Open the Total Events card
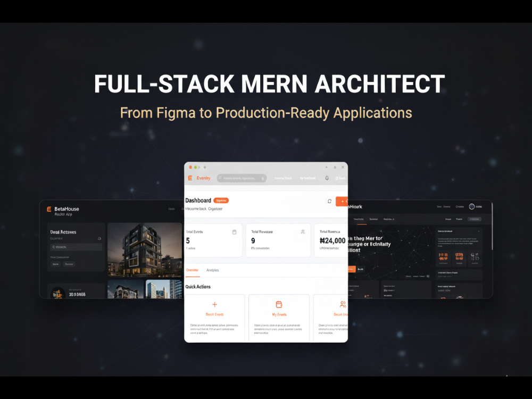 [213, 240]
